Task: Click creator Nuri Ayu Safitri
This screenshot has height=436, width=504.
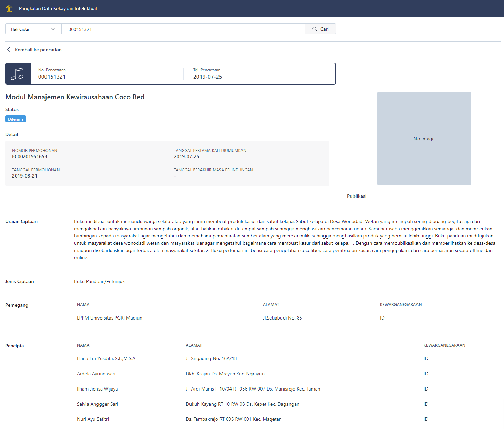Action: 93,419
